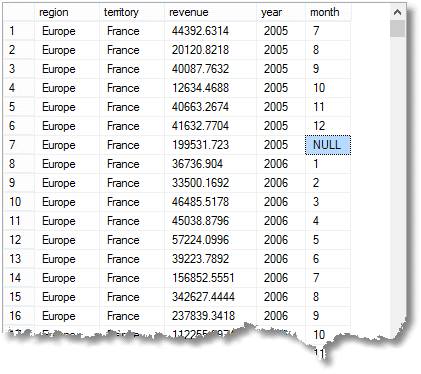Select the year column header
This screenshot has height=374, width=421.
pos(281,12)
